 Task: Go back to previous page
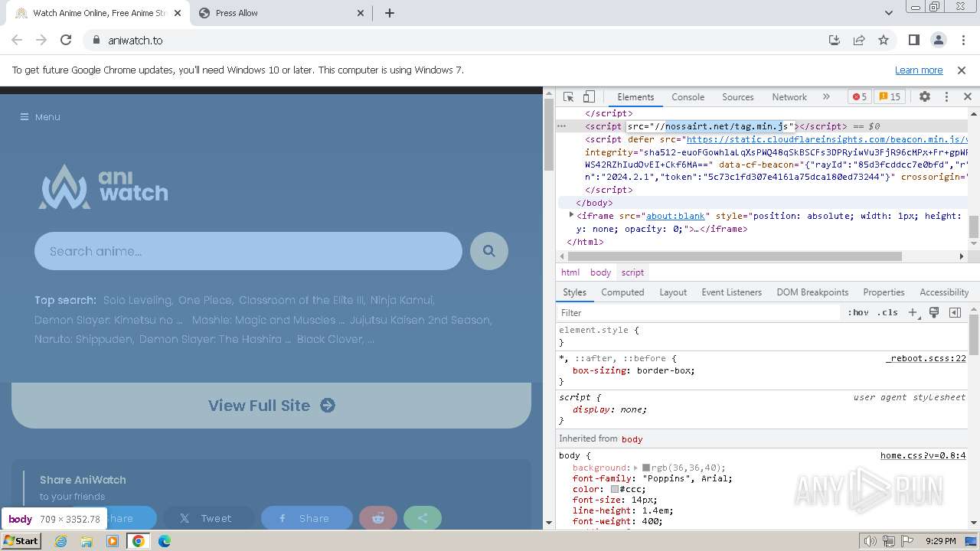(x=17, y=41)
